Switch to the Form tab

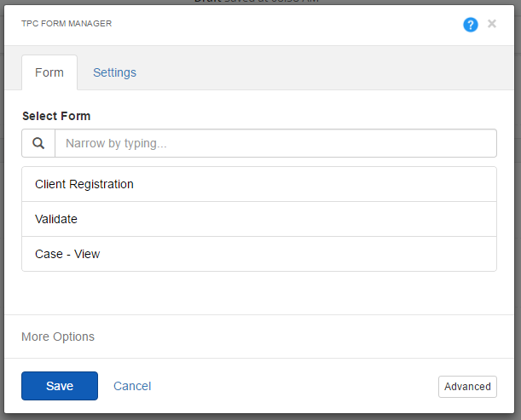pyautogui.click(x=49, y=72)
